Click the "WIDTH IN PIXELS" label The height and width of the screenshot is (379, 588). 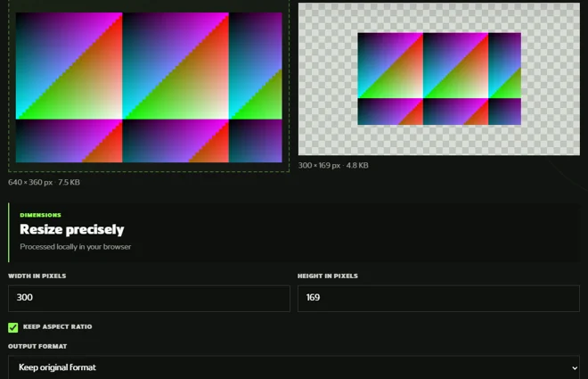[37, 276]
